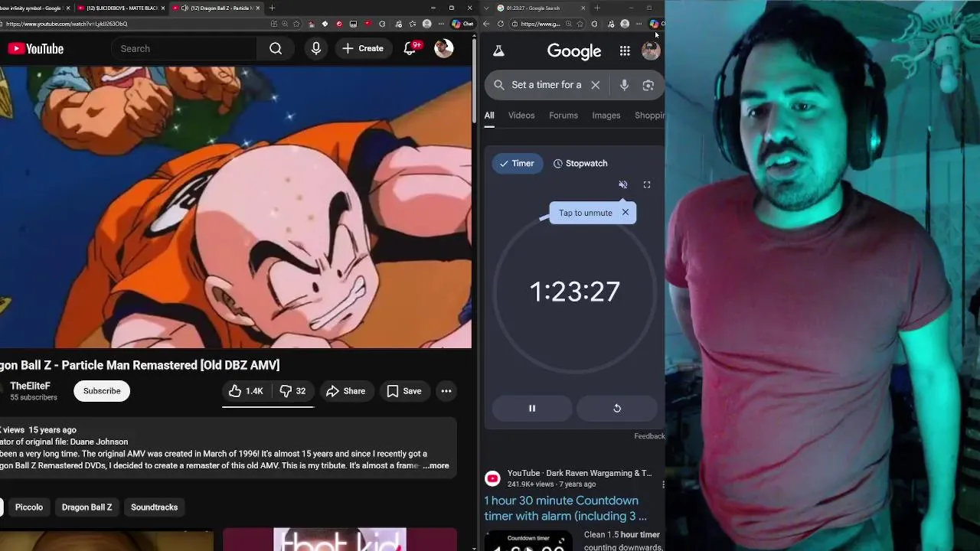Click YouTube address bar URL

pos(67,24)
